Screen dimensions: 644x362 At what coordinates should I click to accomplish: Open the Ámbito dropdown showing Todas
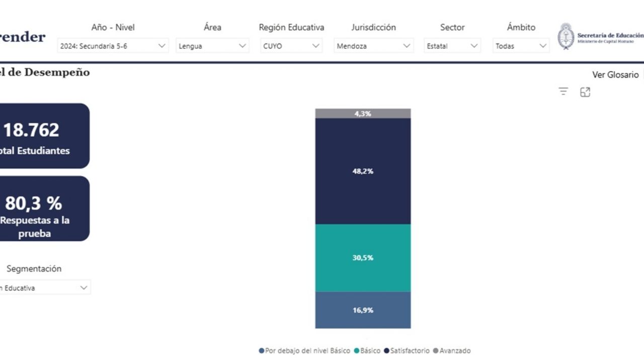[x=521, y=46]
